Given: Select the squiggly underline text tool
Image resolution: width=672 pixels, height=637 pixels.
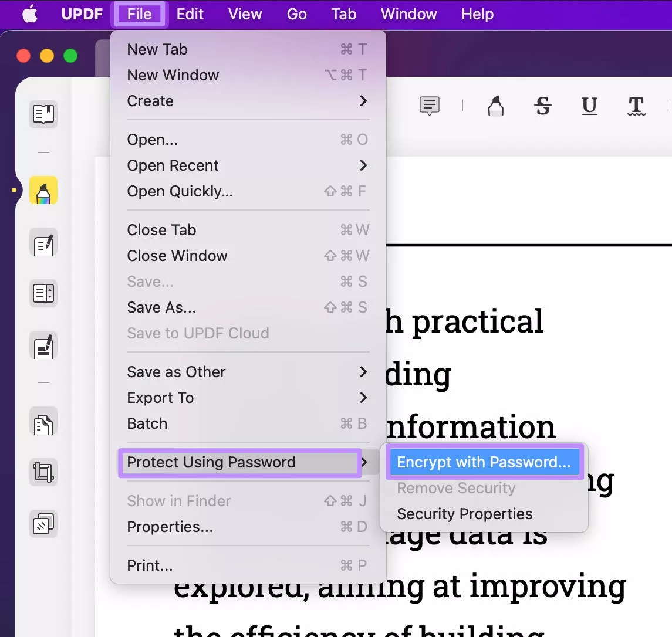Looking at the screenshot, I should (x=636, y=106).
